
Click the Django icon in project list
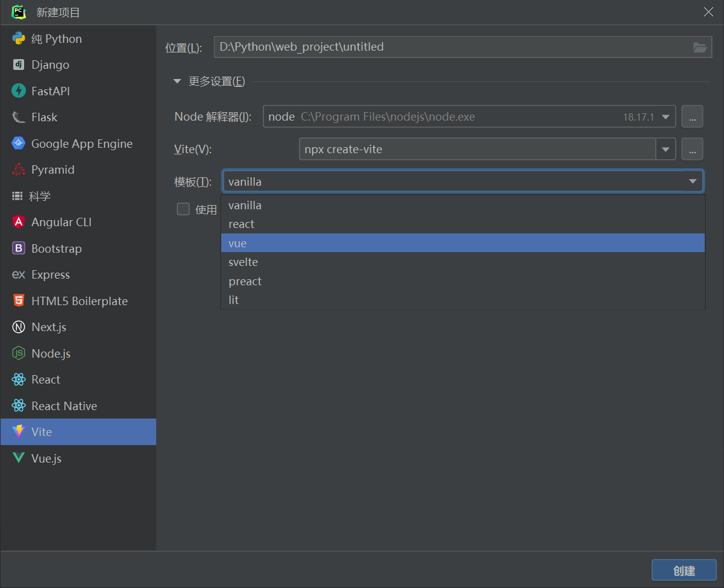coord(19,65)
